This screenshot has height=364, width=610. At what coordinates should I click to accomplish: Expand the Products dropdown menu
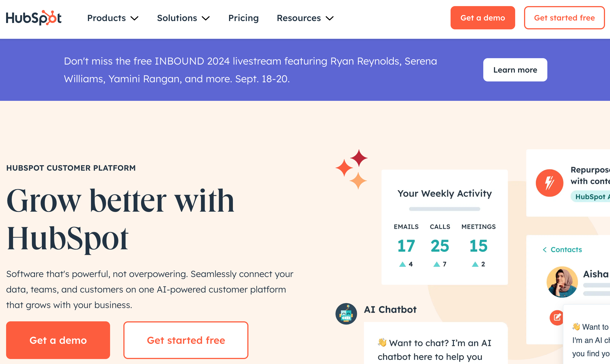click(x=113, y=18)
